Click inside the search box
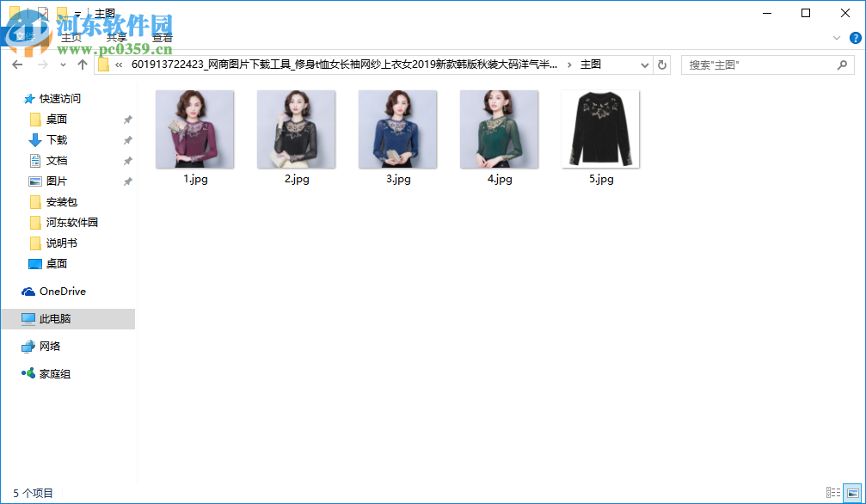Viewport: 866px width, 504px height. pos(757,64)
